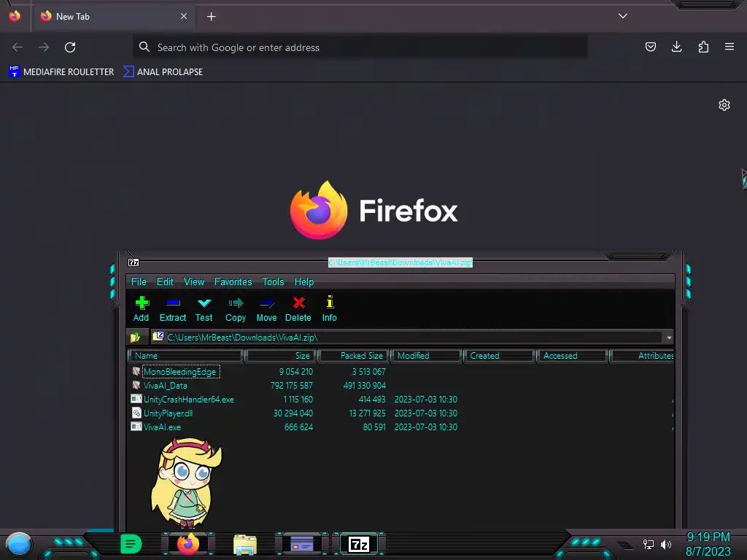The image size is (747, 560).
Task: Click the network tray icon
Action: [649, 544]
